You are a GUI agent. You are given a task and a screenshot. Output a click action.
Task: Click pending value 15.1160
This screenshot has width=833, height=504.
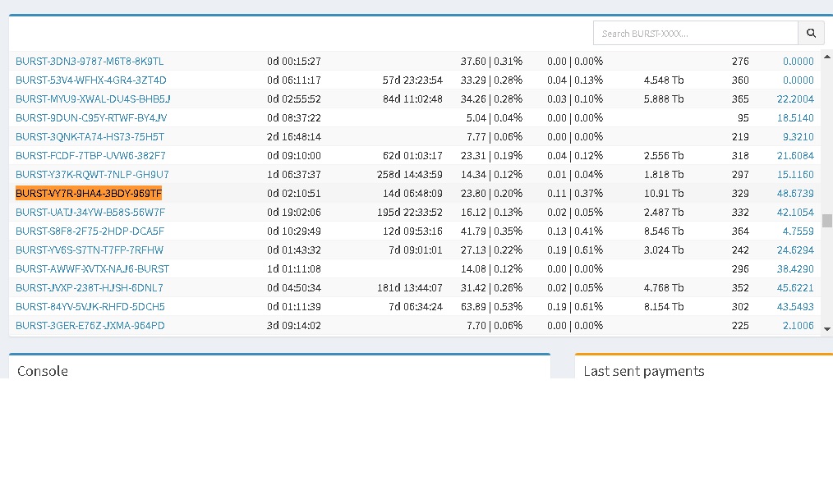794,174
